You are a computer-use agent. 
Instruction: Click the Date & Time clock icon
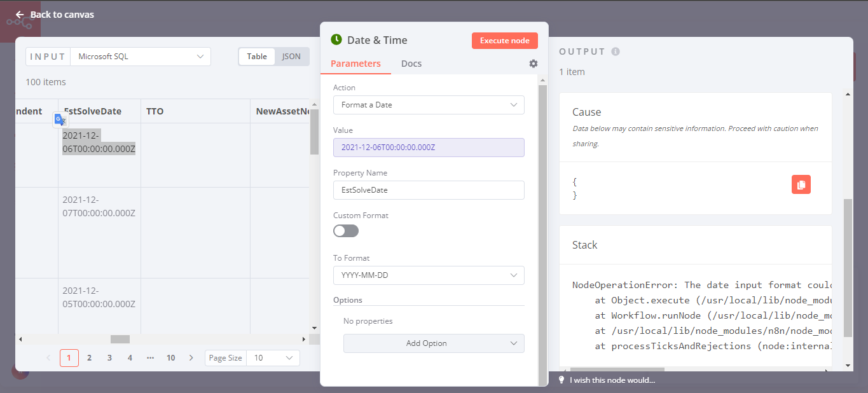(336, 39)
